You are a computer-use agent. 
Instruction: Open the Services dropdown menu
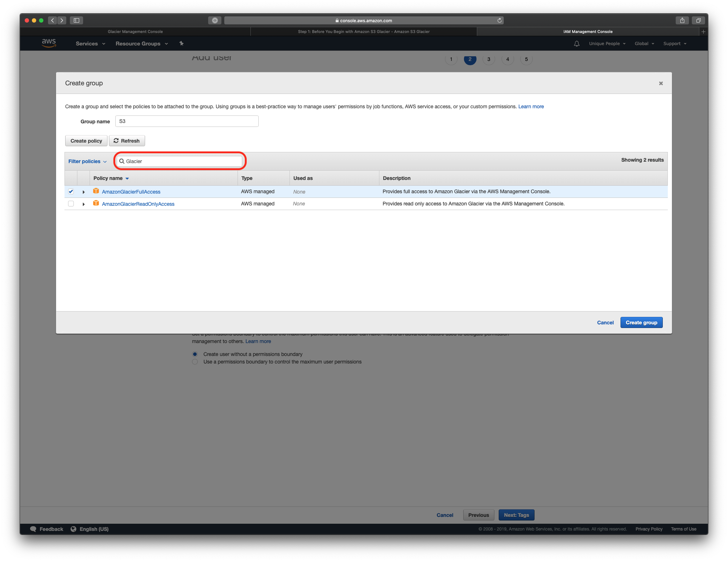90,43
